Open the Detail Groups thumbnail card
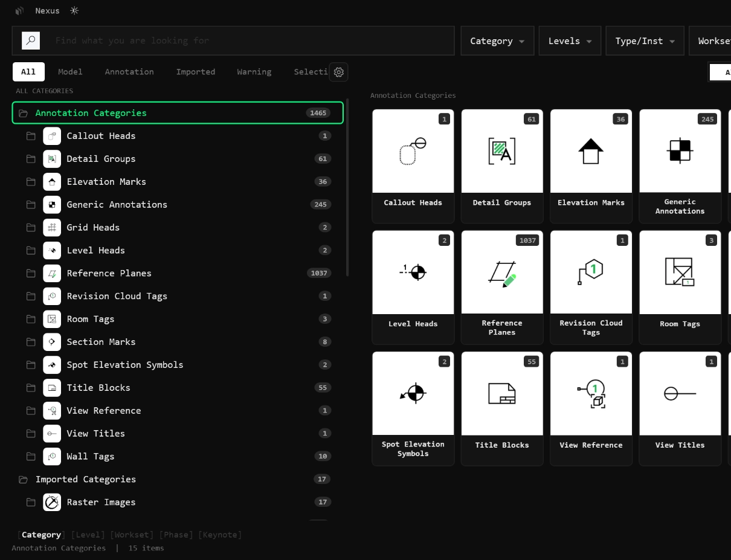Screen dimensions: 731x560 tap(502, 166)
